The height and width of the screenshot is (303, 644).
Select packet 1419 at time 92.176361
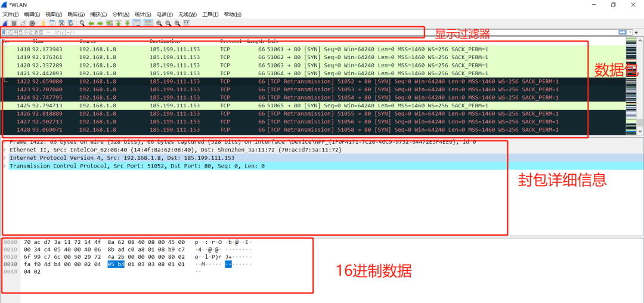(x=312, y=57)
